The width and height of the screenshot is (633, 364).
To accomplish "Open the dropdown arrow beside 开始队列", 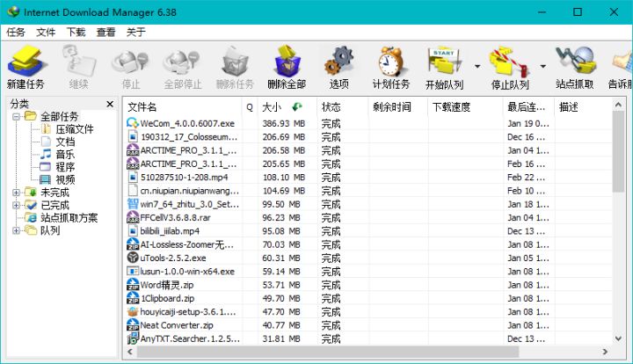I will (477, 66).
